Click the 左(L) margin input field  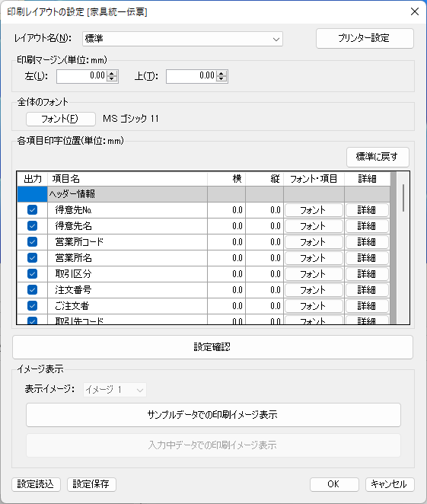click(x=82, y=76)
